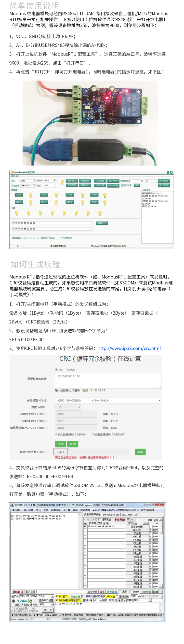Open the SSCOM 波特率 9600 dropdown
184x644 pixels.
pyautogui.click(x=46, y=604)
